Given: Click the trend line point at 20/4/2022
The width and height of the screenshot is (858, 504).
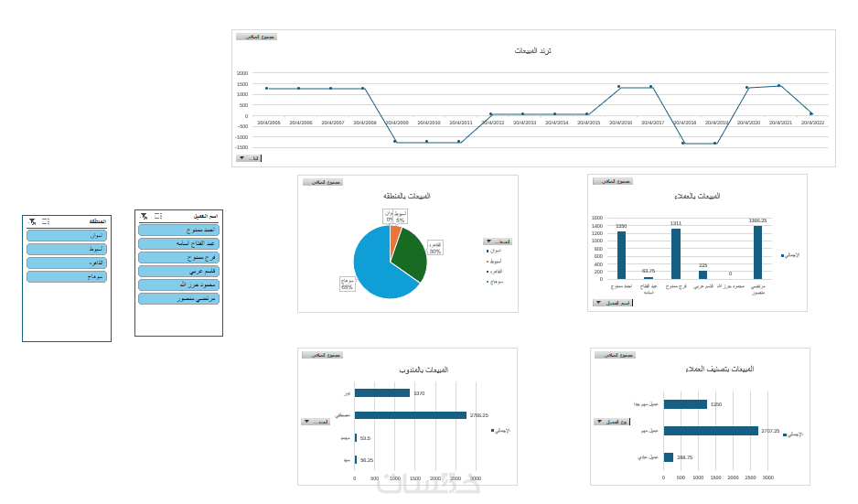Looking at the screenshot, I should (x=811, y=113).
